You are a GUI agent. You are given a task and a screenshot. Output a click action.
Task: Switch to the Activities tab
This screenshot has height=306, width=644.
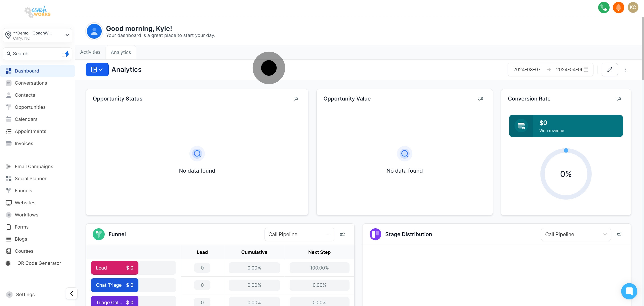click(x=90, y=52)
